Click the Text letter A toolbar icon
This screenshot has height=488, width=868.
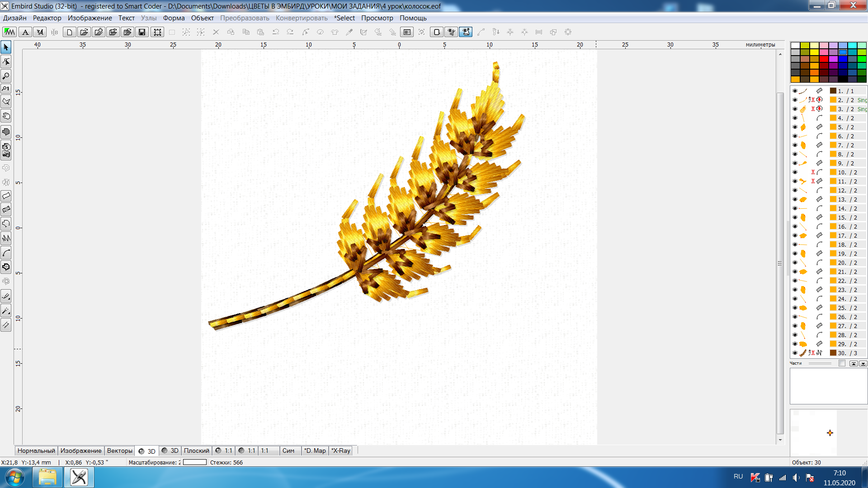(x=25, y=32)
